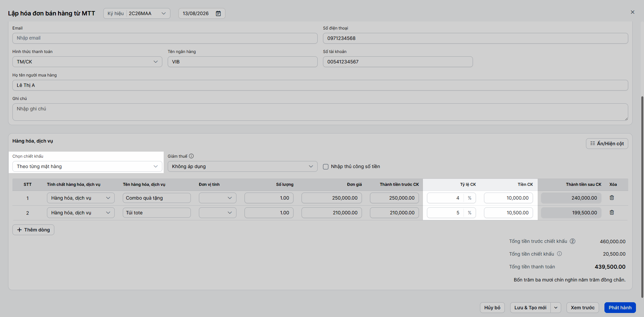Image resolution: width=644 pixels, height=317 pixels.
Task: Open Đơn vị tính dropdown for Combo quà tặng
Action: [x=218, y=198]
